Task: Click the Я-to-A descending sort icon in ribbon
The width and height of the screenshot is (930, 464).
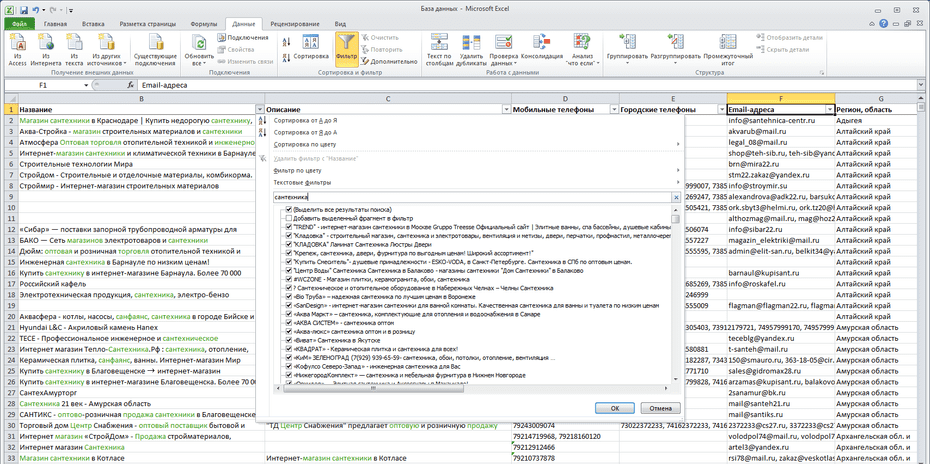Action: point(286,58)
